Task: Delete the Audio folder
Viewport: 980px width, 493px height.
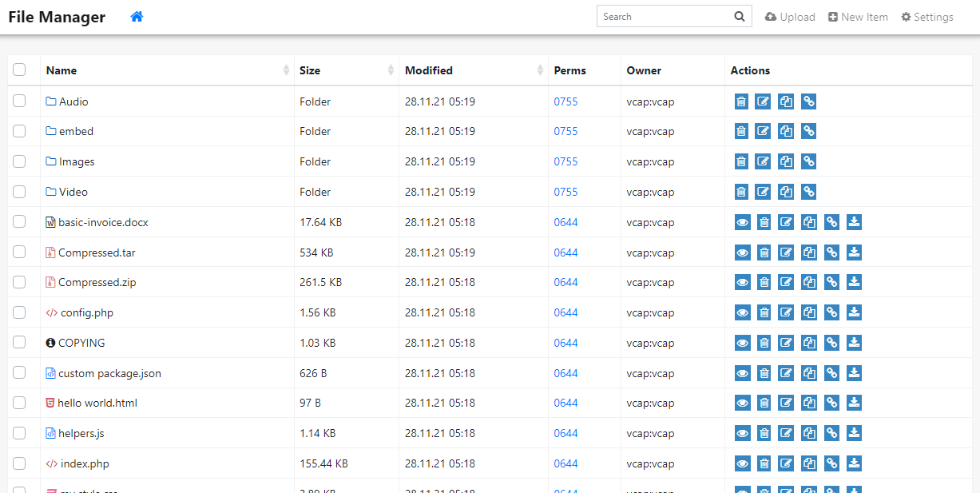Action: tap(741, 101)
